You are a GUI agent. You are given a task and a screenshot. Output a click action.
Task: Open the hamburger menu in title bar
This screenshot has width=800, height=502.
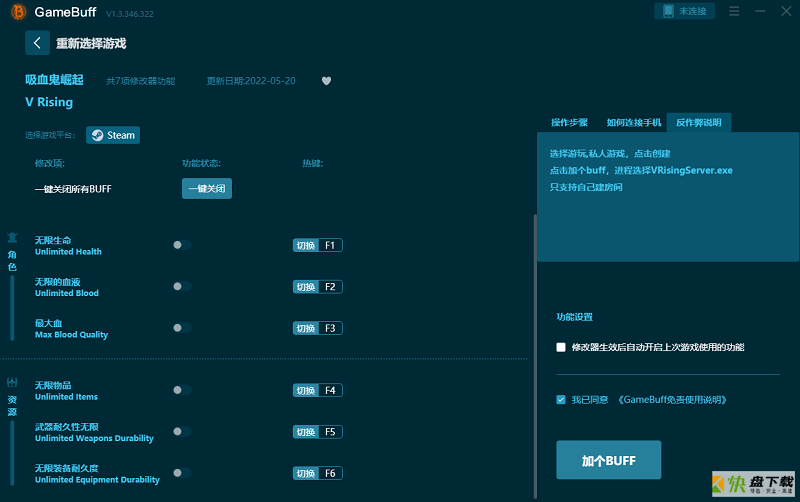pos(734,11)
